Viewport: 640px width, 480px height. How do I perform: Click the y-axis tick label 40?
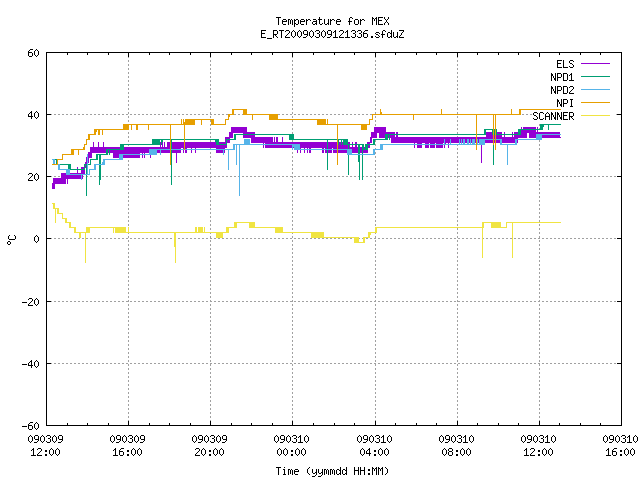click(x=33, y=115)
